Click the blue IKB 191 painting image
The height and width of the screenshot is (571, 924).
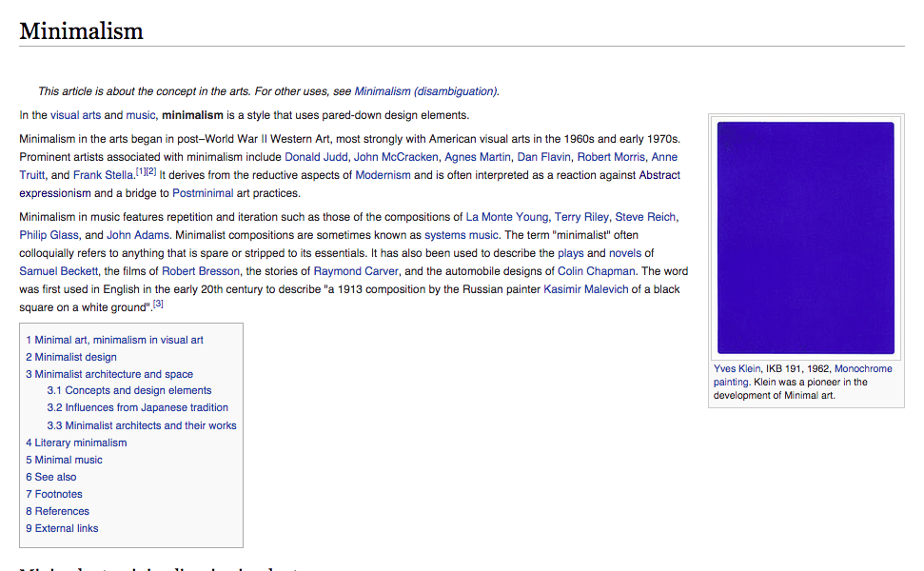tap(805, 236)
